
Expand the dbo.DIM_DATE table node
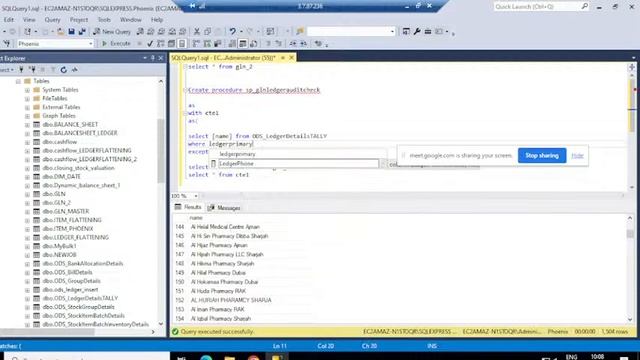click(x=27, y=177)
